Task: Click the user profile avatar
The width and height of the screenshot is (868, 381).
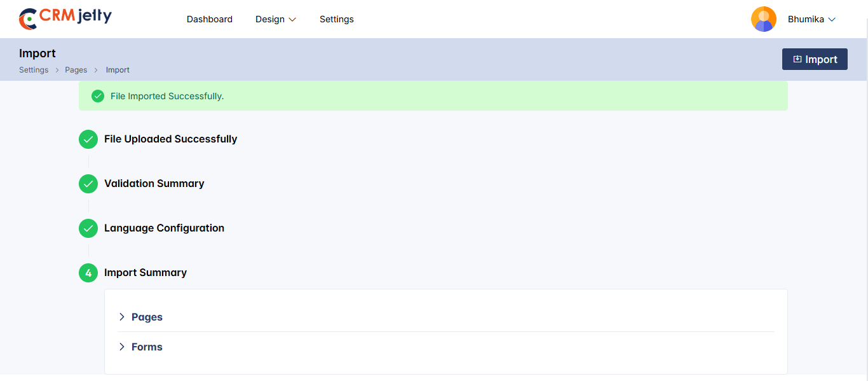Action: pyautogui.click(x=763, y=19)
